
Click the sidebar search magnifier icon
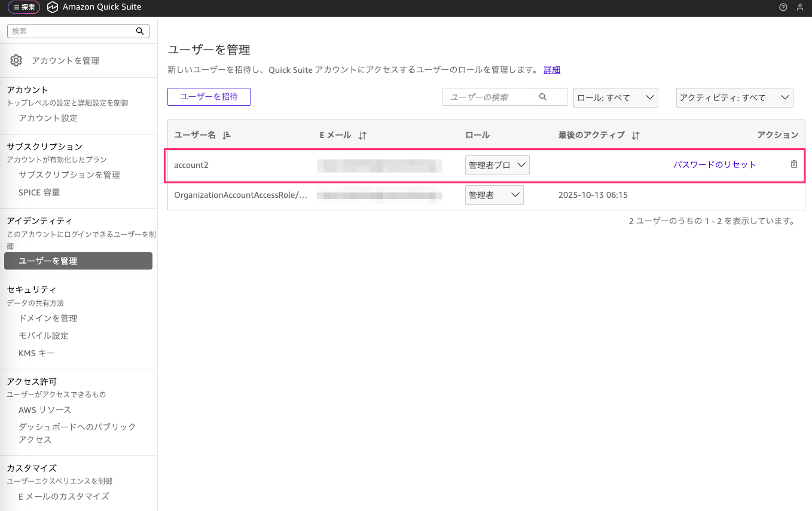point(140,31)
